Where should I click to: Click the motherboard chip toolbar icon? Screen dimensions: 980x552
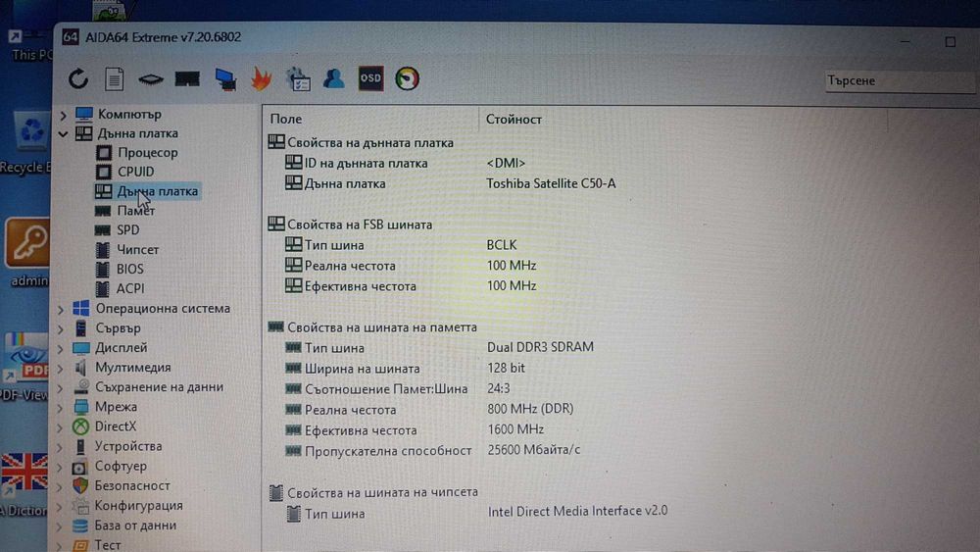151,79
